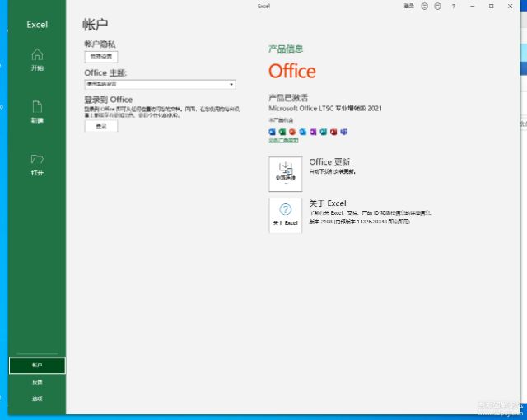Screen dimensions: 527x420
Task: Click the Teams app icon in product list
Action: point(343,132)
